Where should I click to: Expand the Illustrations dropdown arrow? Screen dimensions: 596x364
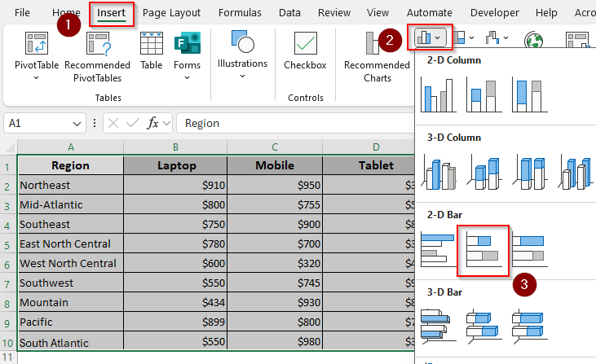pyautogui.click(x=242, y=77)
